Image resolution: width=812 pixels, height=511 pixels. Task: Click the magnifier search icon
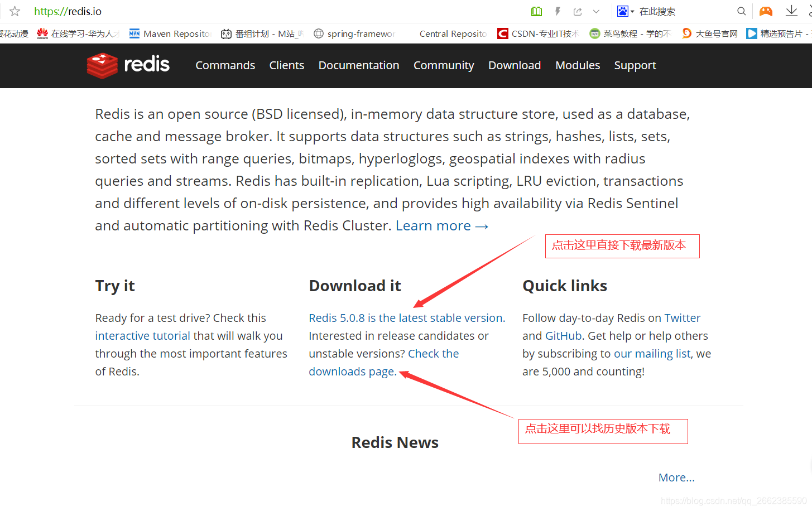(x=741, y=11)
